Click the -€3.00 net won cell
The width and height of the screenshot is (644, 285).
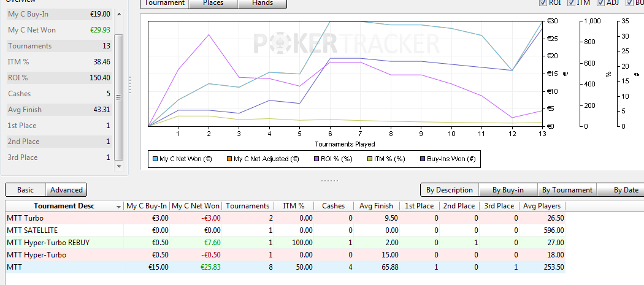(211, 218)
